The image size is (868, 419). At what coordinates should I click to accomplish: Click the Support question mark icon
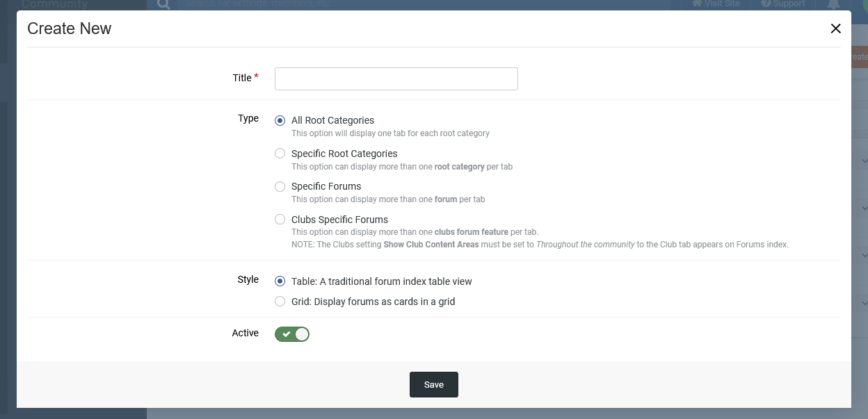point(766,3)
